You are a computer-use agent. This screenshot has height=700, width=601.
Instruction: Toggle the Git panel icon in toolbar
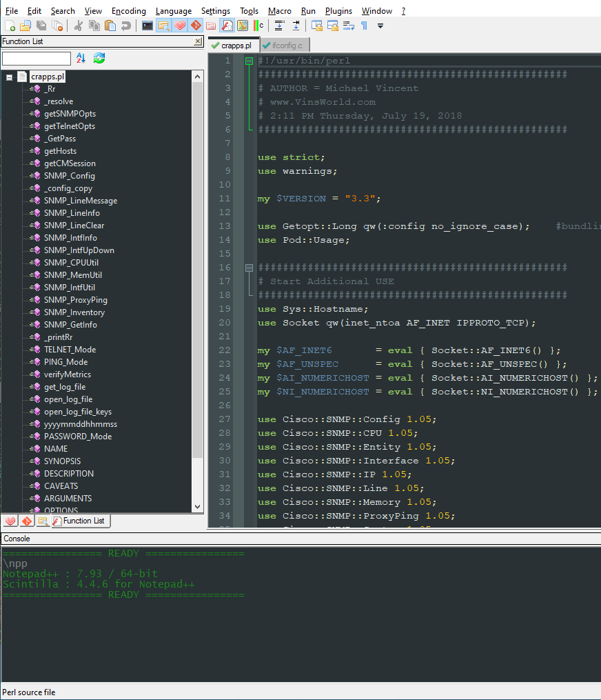point(196,26)
